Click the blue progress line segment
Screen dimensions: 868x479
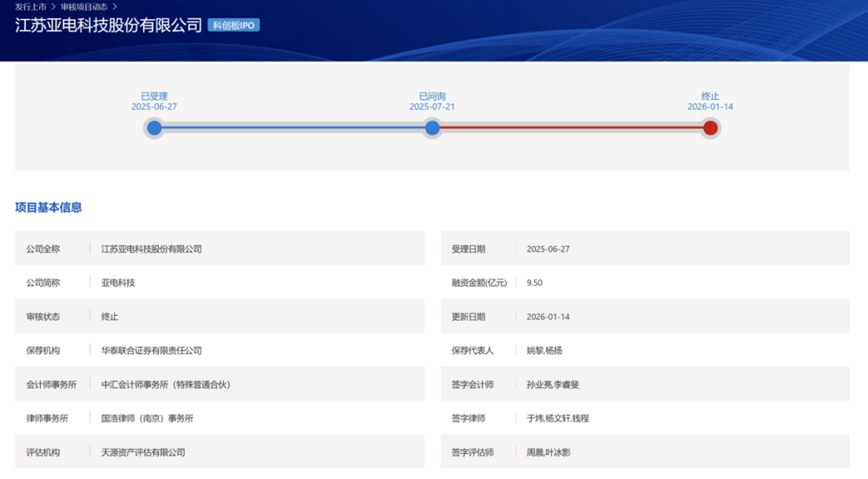click(x=293, y=128)
